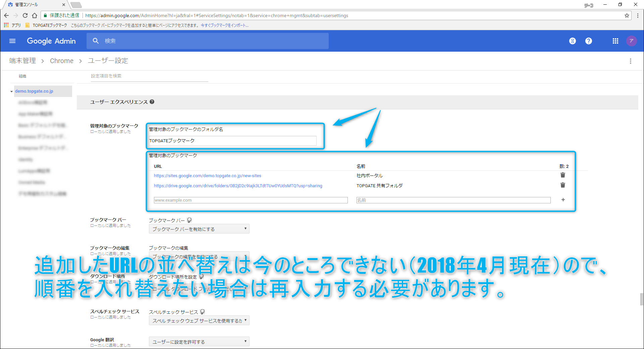
Task: Open the page options three-dot menu
Action: point(631,61)
